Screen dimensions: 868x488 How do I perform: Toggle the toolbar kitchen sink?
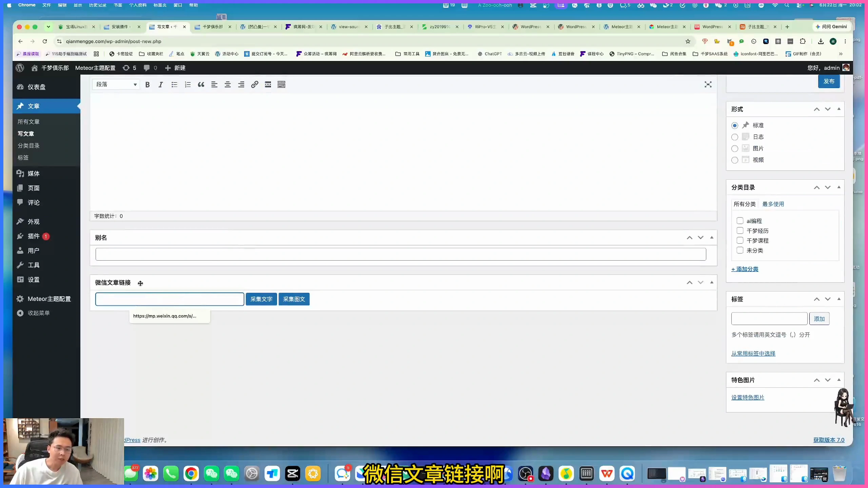click(x=281, y=85)
